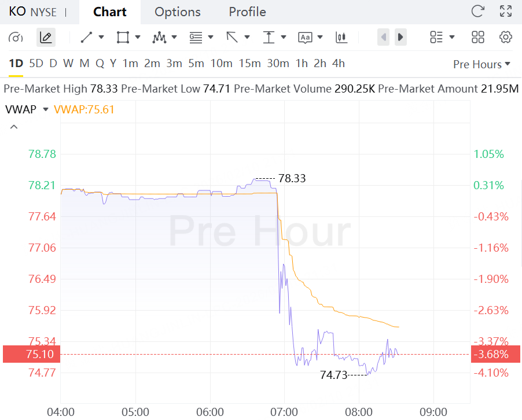Select the text annotation tool
The width and height of the screenshot is (522, 420).
[x=305, y=38]
